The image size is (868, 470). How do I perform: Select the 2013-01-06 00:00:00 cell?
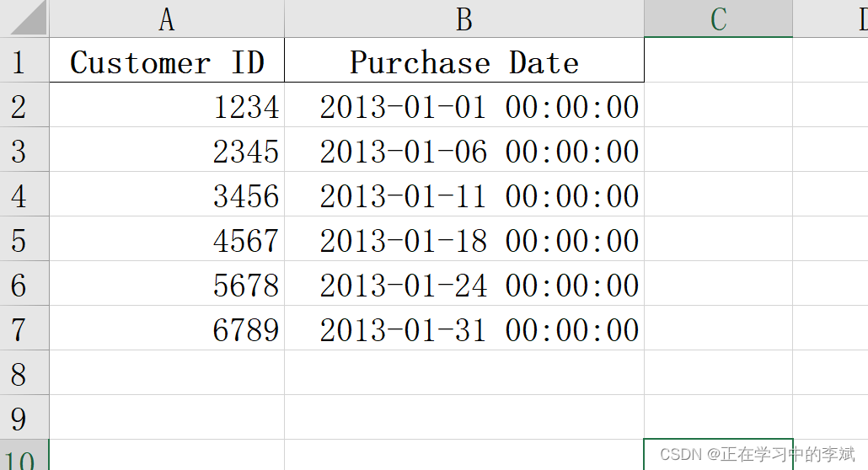463,149
